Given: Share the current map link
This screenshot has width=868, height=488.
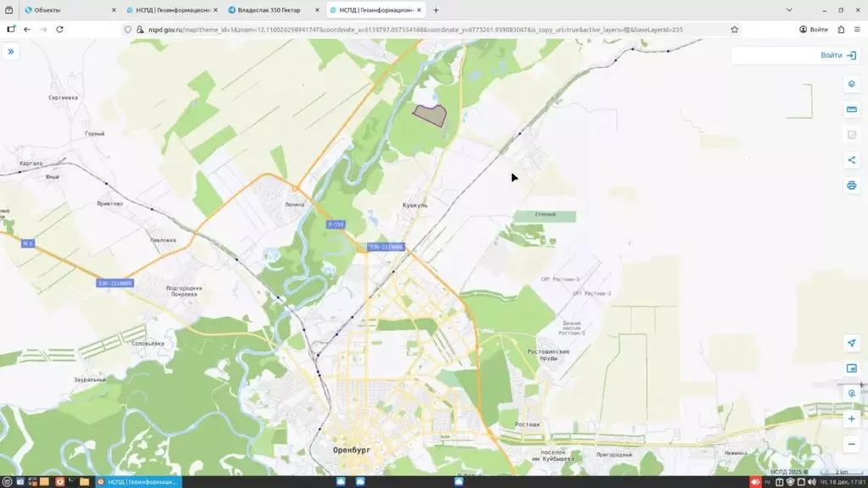Looking at the screenshot, I should point(851,160).
